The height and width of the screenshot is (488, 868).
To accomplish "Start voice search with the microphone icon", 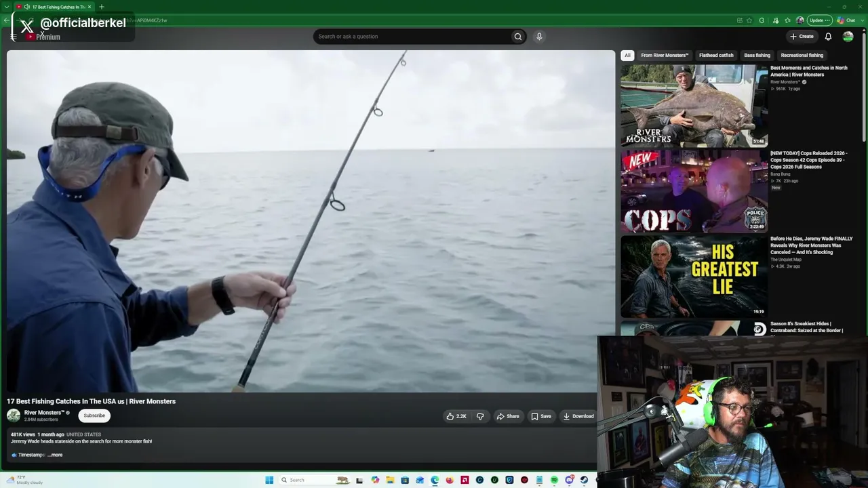I will click(x=539, y=37).
